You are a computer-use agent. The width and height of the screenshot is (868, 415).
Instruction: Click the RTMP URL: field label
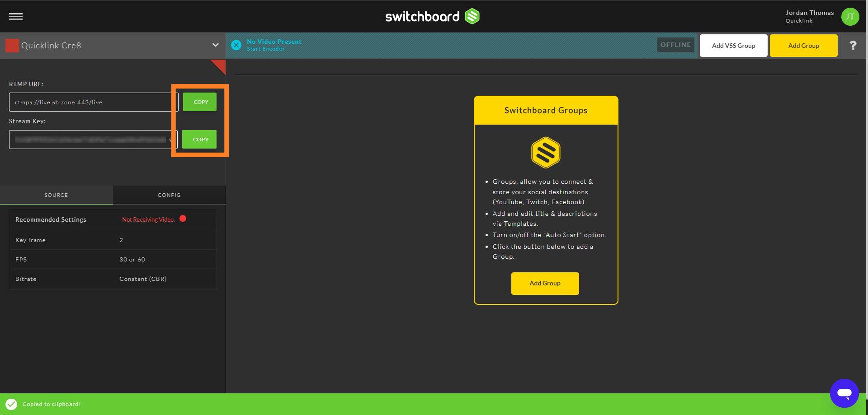(x=26, y=84)
